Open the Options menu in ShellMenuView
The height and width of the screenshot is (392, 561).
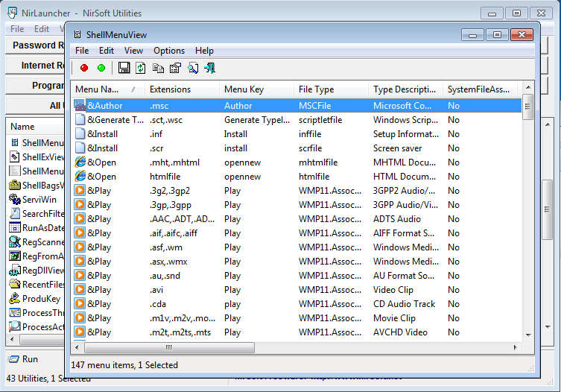point(169,51)
